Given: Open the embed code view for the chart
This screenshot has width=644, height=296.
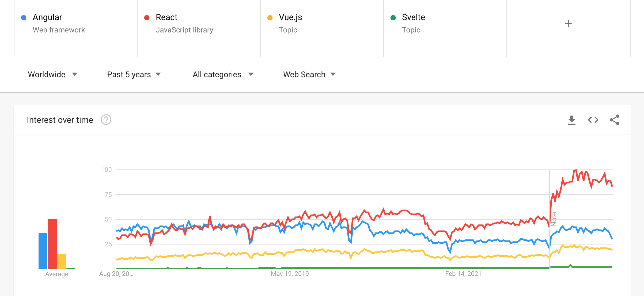Looking at the screenshot, I should (593, 120).
